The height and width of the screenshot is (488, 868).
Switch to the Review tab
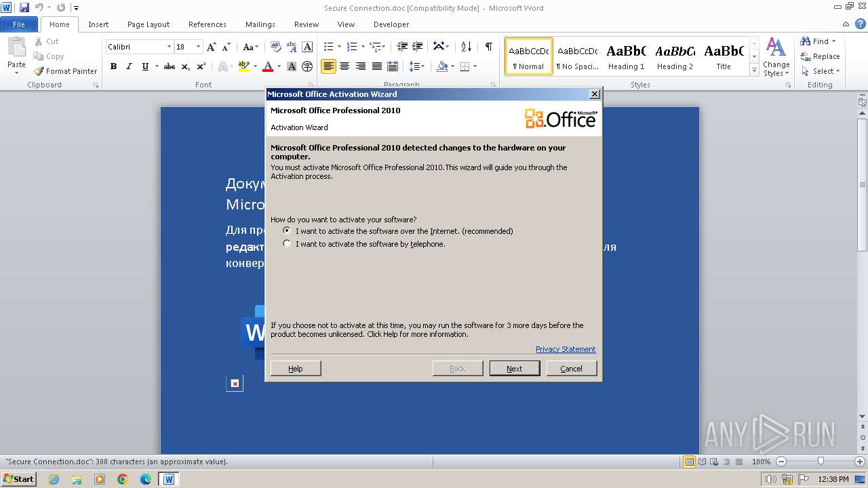point(307,24)
